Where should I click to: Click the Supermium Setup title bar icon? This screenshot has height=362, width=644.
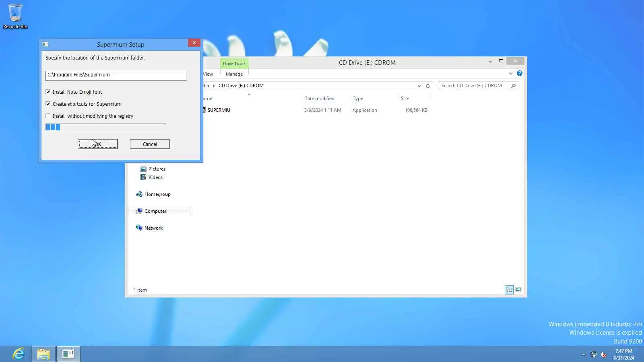(x=45, y=44)
